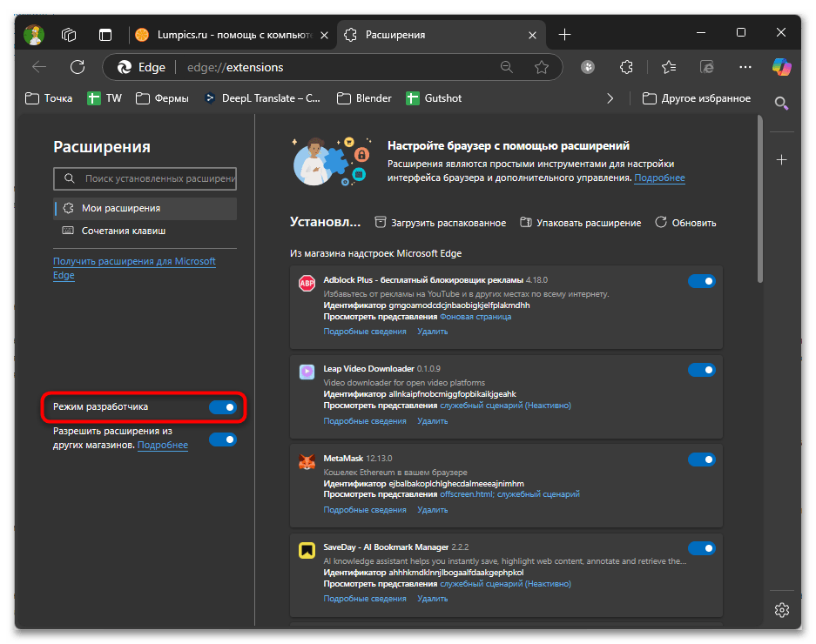Viewport: 816px width, 644px height.
Task: Switch to the Lumpics.ru tab
Action: click(232, 35)
